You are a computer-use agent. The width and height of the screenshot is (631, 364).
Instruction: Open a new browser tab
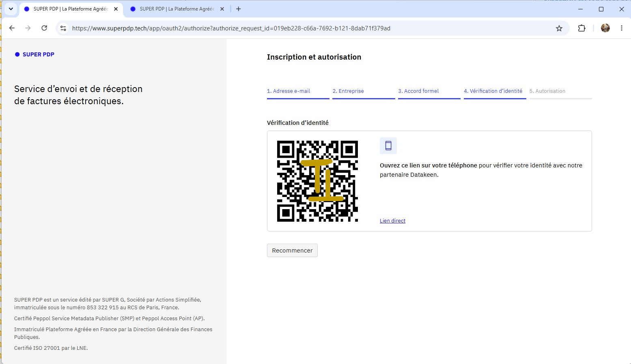click(238, 9)
